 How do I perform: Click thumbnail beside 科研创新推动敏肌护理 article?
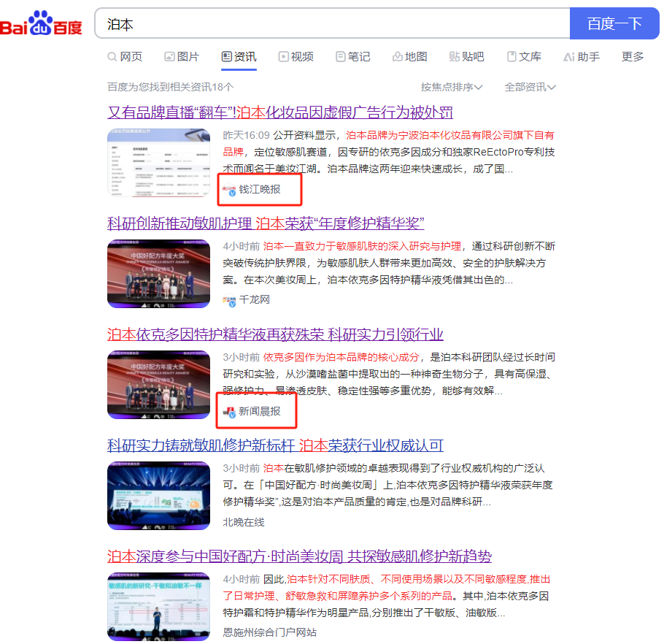coord(158,274)
